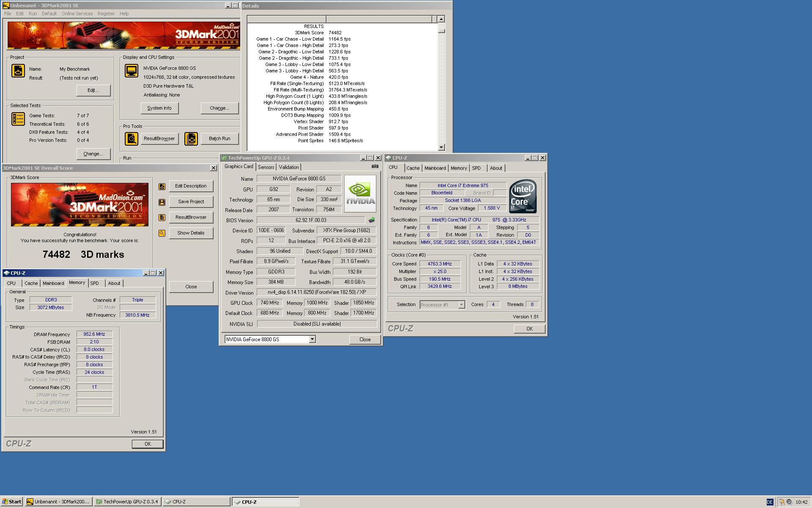Viewport: 812px width, 508px height.
Task: Click the Batch Run button
Action: point(219,138)
